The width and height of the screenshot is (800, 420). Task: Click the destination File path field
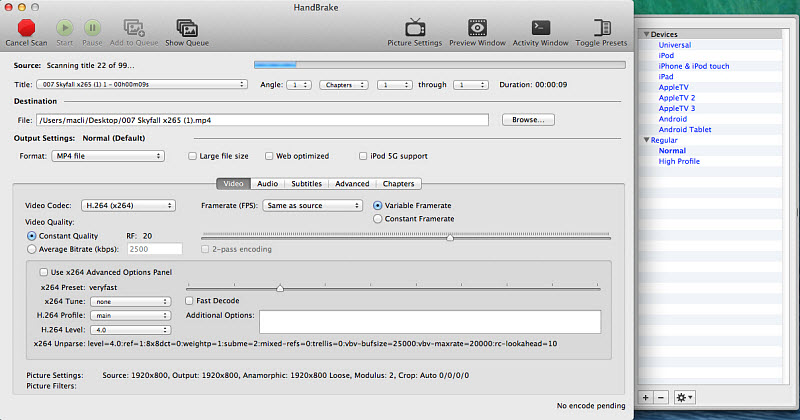tap(262, 120)
